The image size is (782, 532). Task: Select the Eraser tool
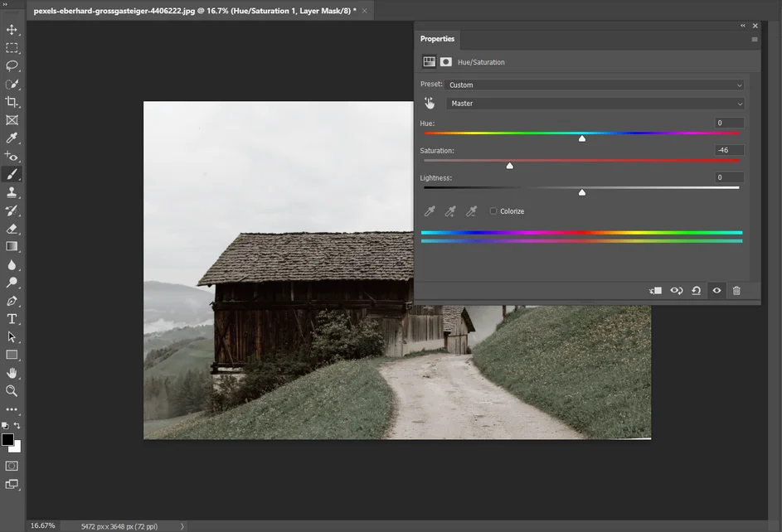click(x=12, y=229)
